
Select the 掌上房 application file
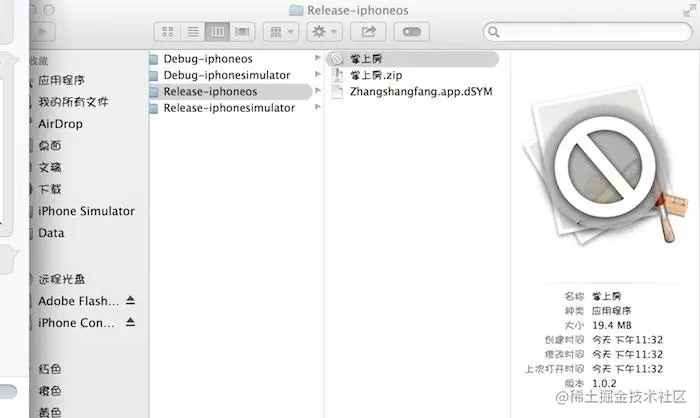point(412,59)
